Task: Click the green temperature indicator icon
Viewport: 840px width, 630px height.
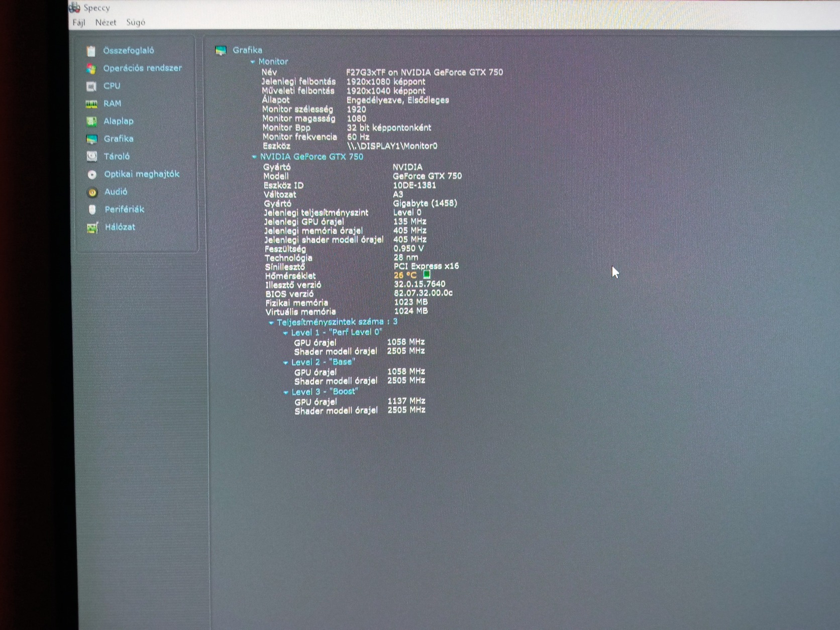Action: 427,275
